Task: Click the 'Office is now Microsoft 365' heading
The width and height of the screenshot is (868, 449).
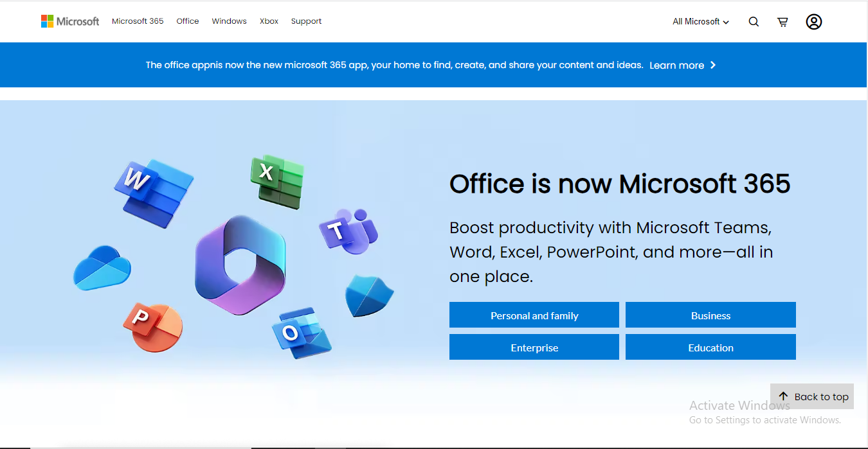Action: click(620, 184)
